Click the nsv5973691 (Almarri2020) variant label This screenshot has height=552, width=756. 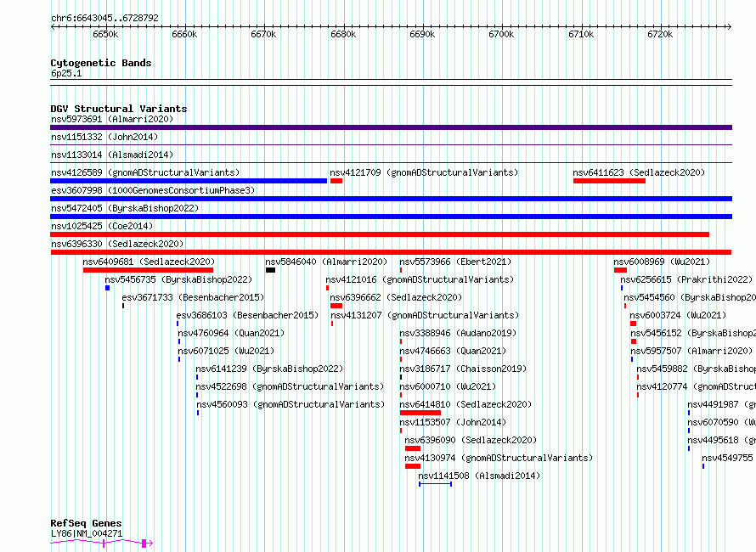click(x=112, y=119)
